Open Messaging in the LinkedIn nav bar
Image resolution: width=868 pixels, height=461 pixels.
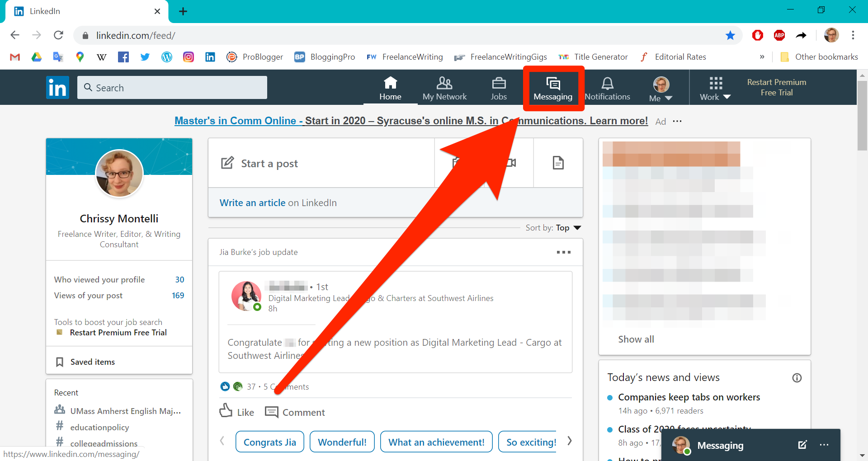(553, 89)
